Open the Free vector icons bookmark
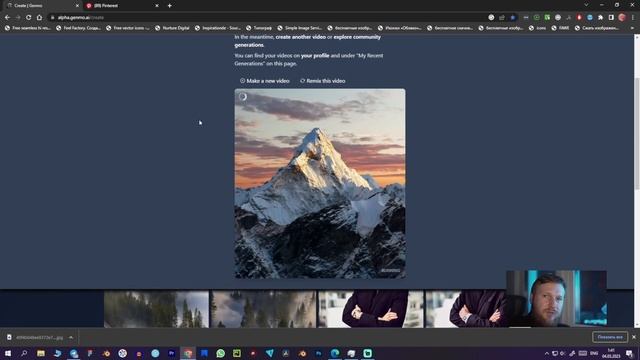The width and height of the screenshot is (640, 360). [x=128, y=28]
